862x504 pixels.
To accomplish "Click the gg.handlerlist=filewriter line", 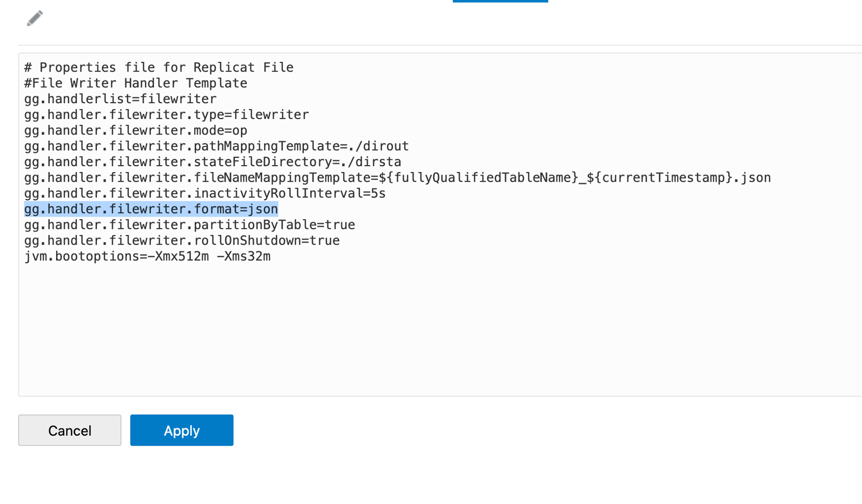I will [x=120, y=98].
